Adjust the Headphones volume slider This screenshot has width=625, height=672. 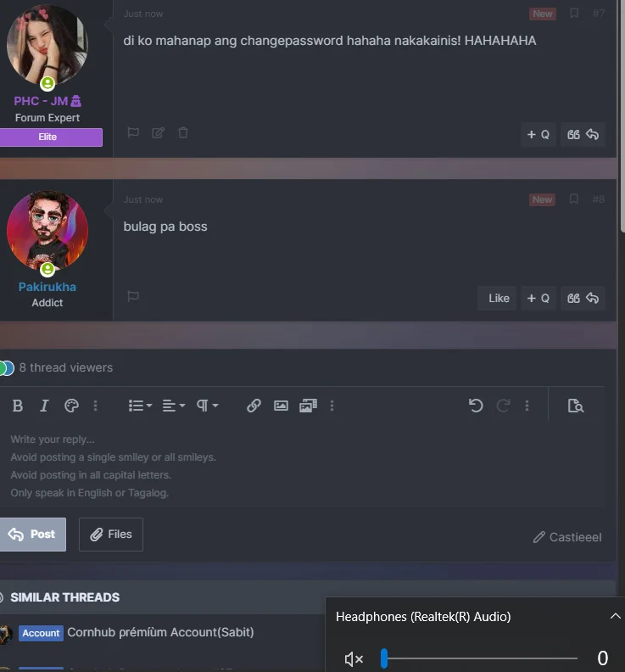pos(479,658)
